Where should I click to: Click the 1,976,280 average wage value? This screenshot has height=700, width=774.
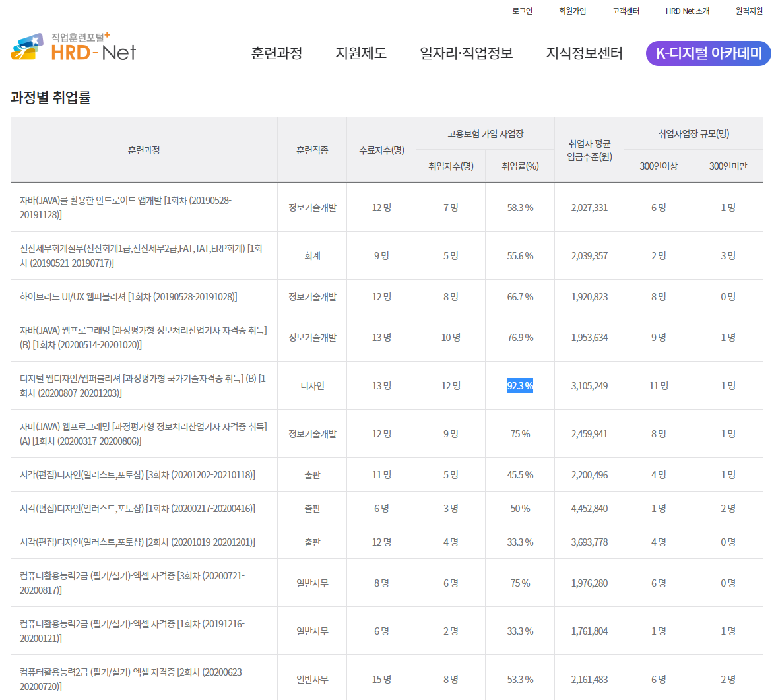tap(589, 583)
